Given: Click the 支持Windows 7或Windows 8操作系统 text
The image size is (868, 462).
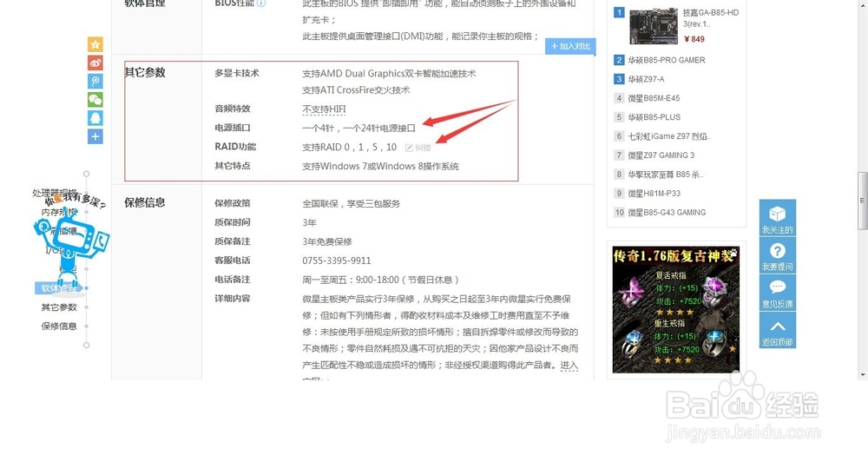Looking at the screenshot, I should (x=380, y=166).
